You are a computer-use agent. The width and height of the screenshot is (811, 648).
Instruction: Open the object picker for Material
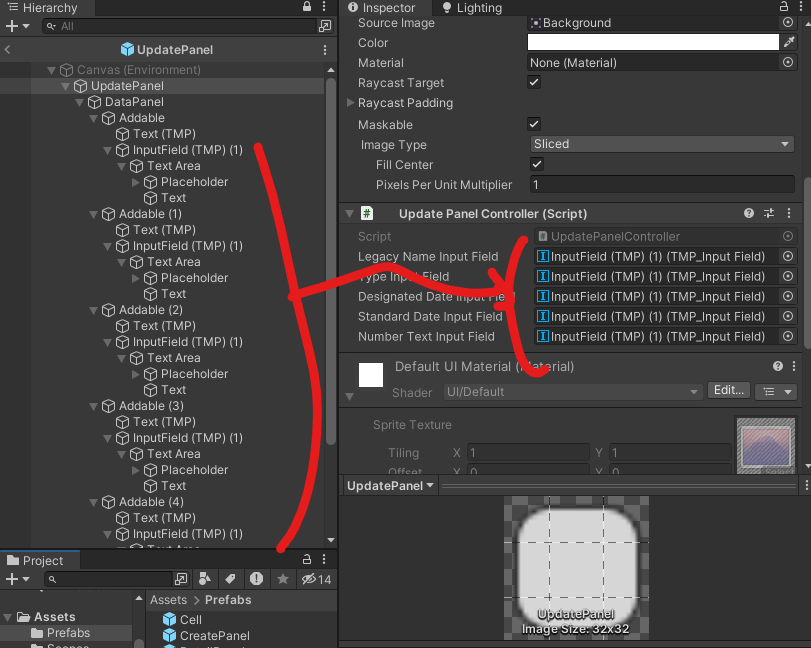point(788,62)
